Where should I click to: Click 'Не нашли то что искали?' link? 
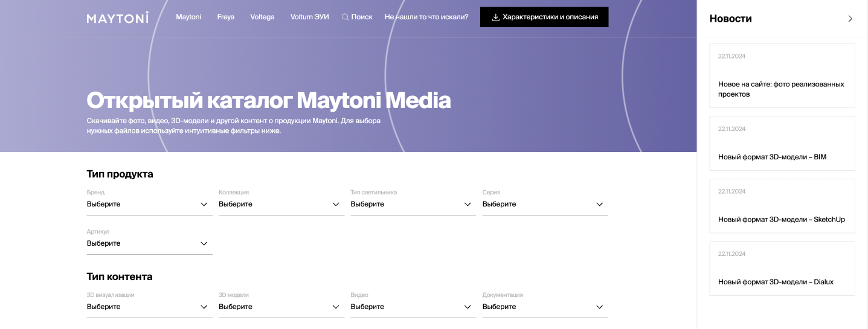point(426,17)
